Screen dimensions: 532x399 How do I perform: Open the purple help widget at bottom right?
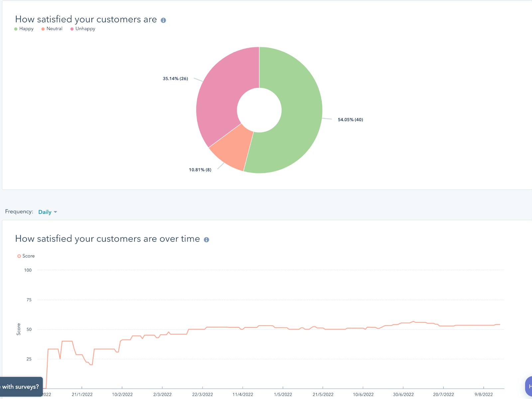529,386
